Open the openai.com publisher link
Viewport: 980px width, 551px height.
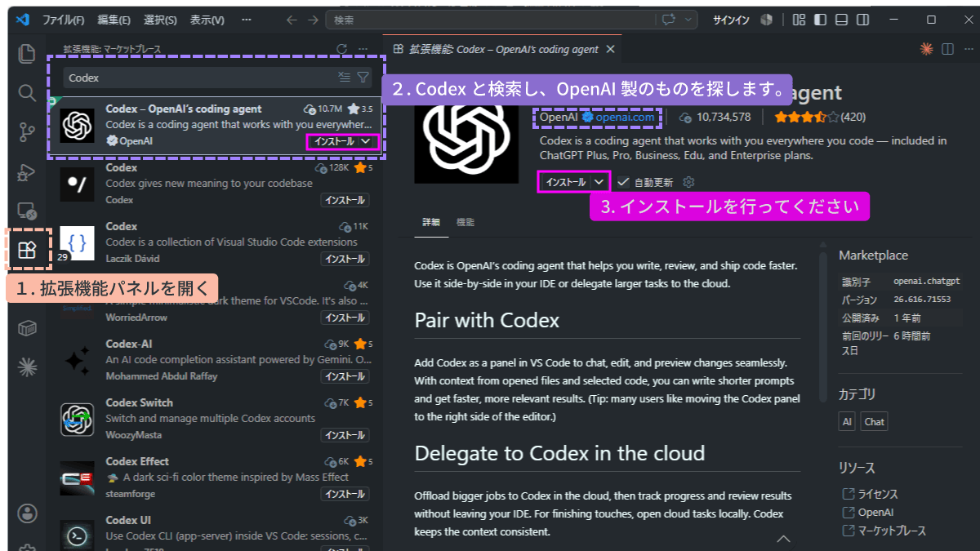pos(625,117)
